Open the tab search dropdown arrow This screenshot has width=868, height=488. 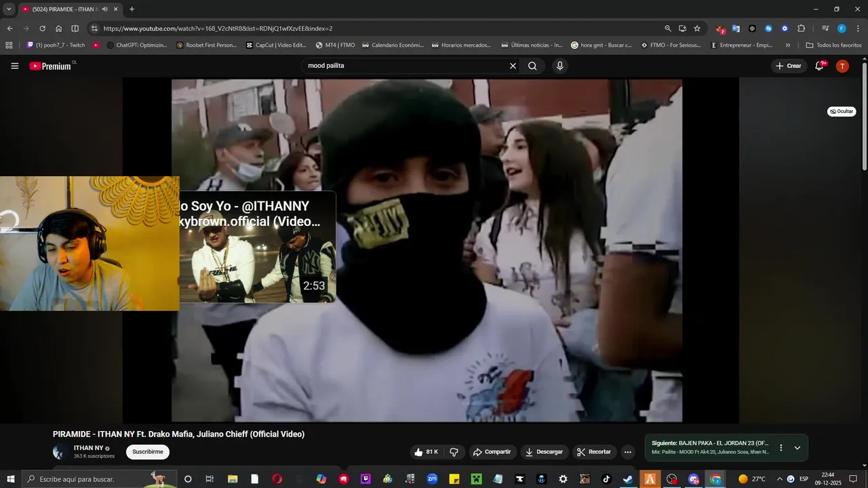9,9
